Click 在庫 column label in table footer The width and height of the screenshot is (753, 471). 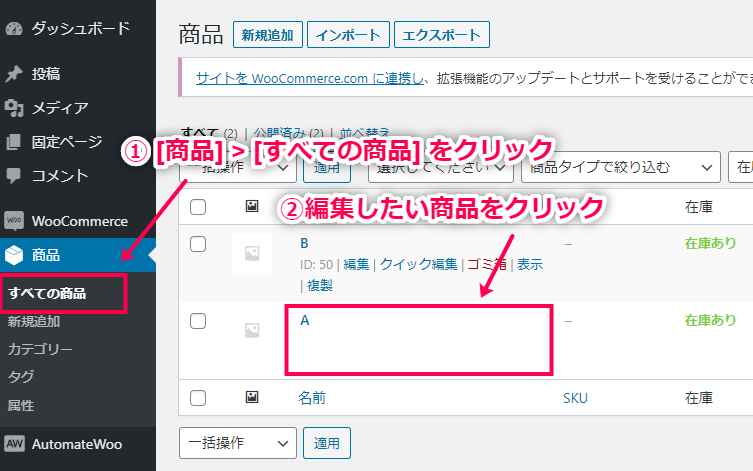point(699,398)
